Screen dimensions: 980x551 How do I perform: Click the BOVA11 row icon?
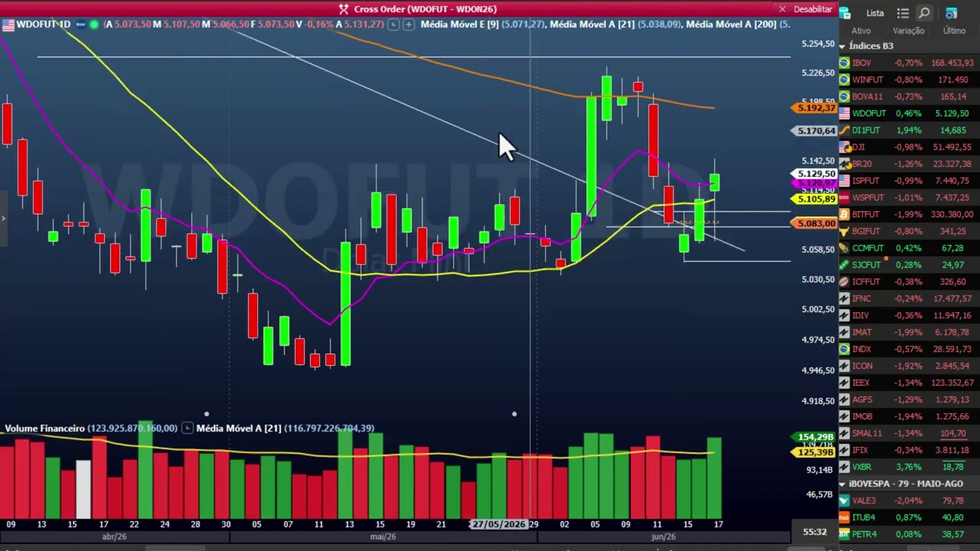(x=844, y=96)
